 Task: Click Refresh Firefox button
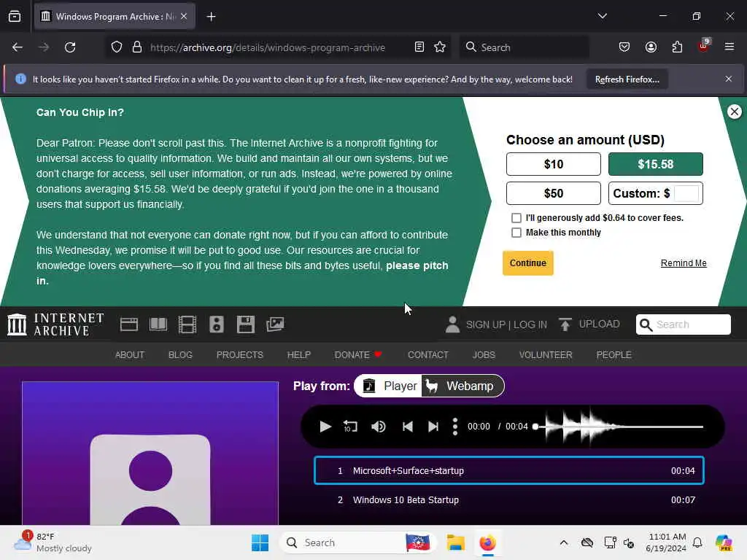coord(627,79)
